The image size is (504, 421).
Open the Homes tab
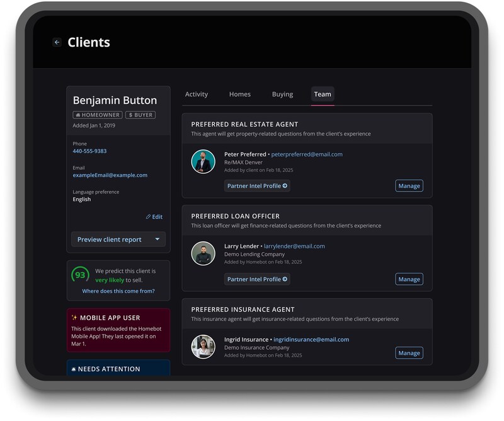[x=240, y=95]
